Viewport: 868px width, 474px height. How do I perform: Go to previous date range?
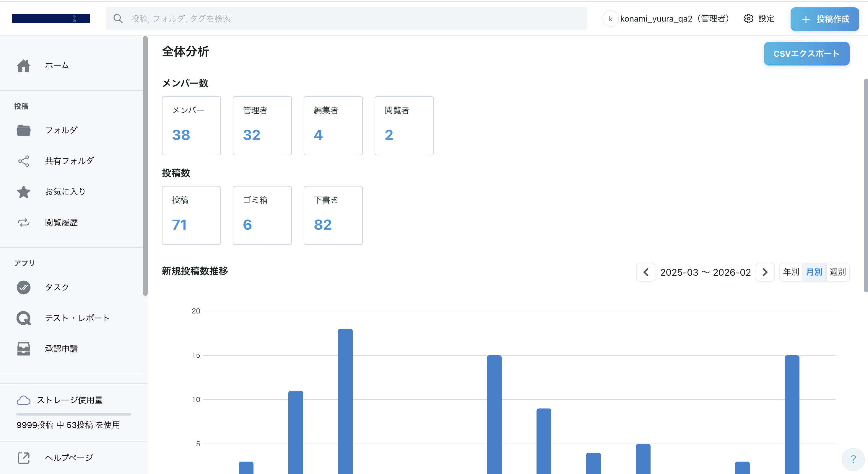click(x=646, y=272)
